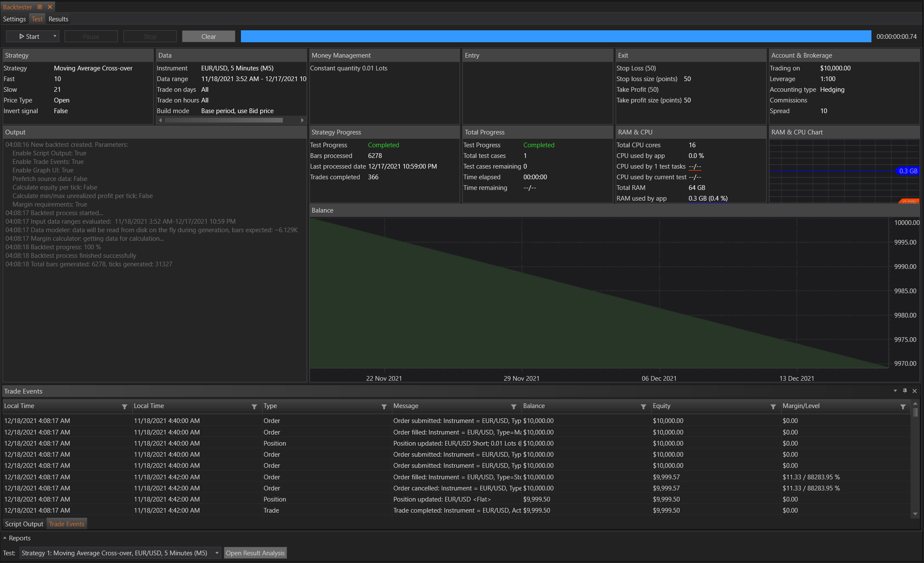Click Data panel horizontal scrollbar right arrow
Viewport: 924px width, 563px height.
click(302, 120)
